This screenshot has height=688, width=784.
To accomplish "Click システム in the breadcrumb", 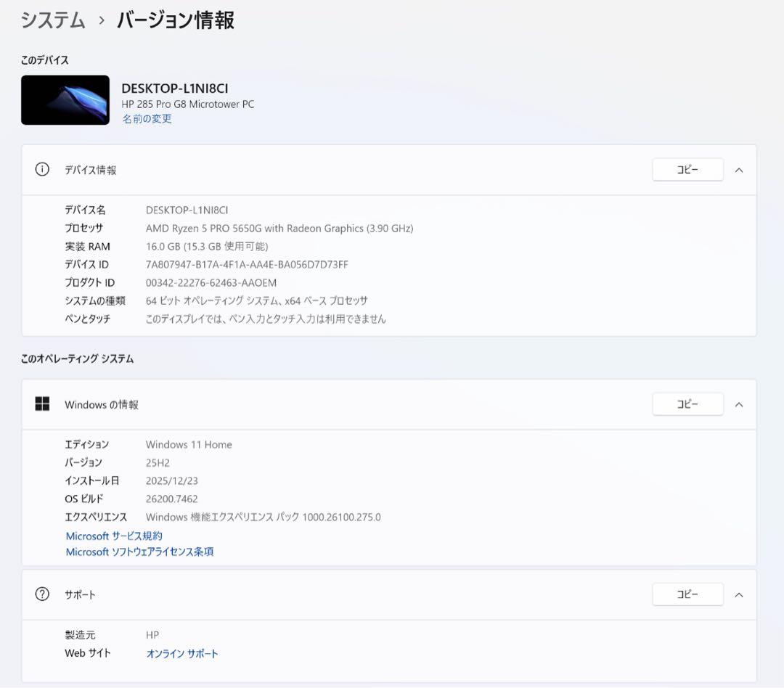I will click(x=51, y=21).
